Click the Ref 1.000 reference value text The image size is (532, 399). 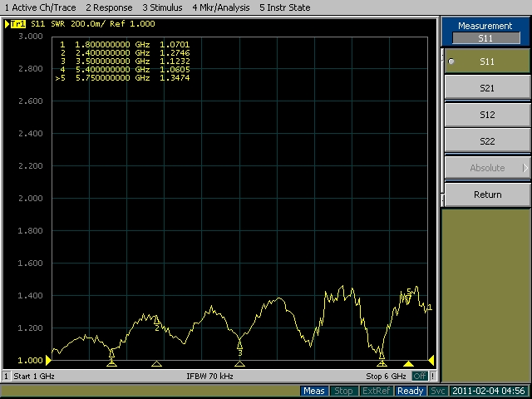tap(132, 24)
